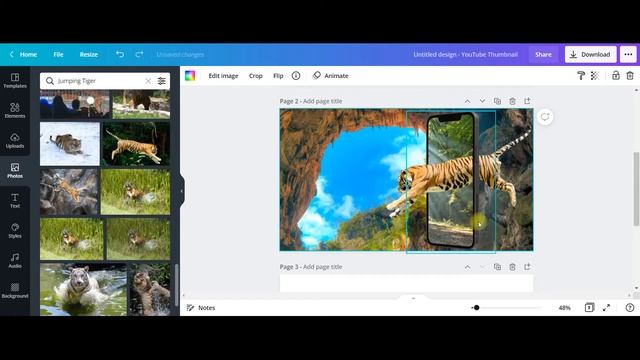Screen dimensions: 640x360
Task: Adjust the zoom slider handle
Action: [476, 307]
